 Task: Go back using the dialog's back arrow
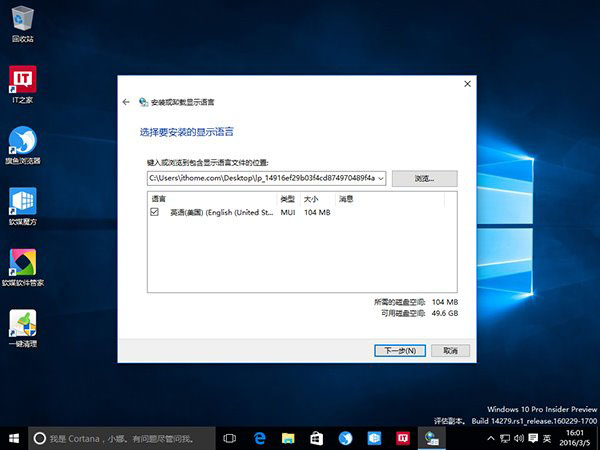tap(126, 102)
